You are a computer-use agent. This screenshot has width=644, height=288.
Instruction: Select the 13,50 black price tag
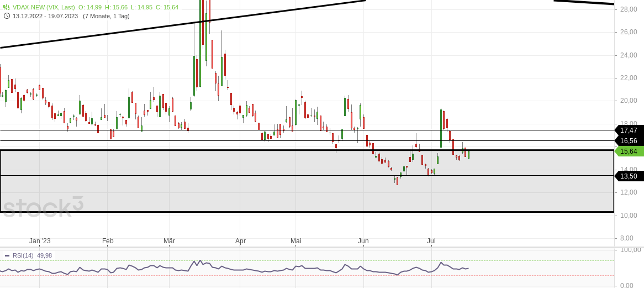coord(629,176)
